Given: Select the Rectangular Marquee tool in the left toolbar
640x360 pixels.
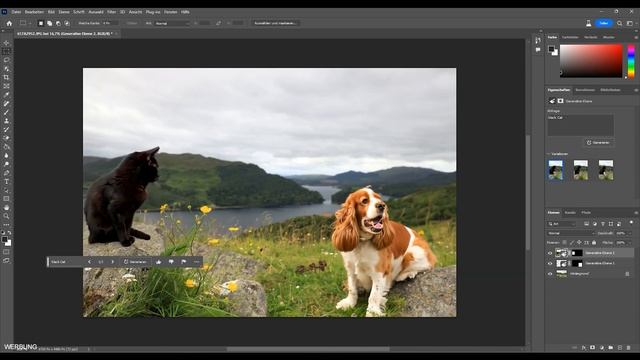Looking at the screenshot, I should pyautogui.click(x=6, y=51).
